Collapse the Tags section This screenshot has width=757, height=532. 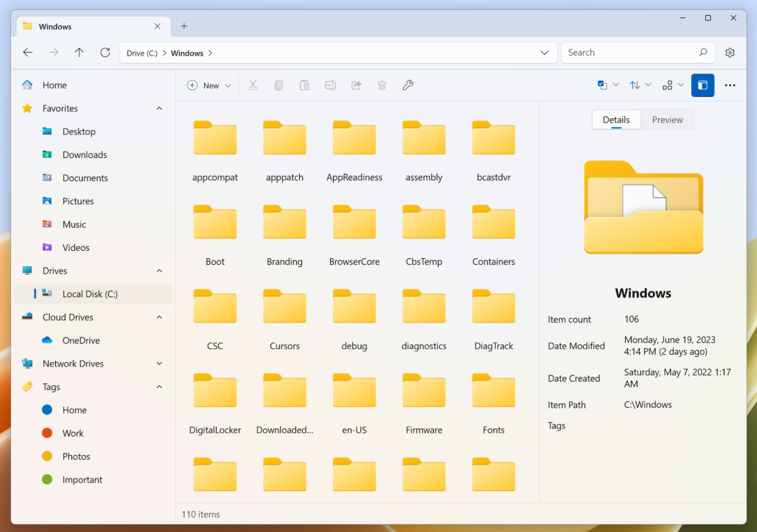click(x=159, y=387)
